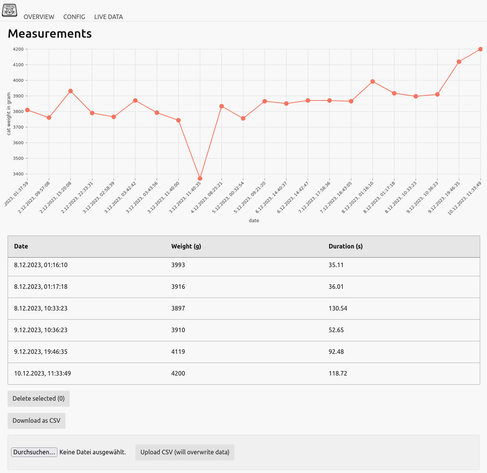Screen dimensions: 487x473
Task: Click Upload CSV (will overwrite data) button
Action: [185, 452]
